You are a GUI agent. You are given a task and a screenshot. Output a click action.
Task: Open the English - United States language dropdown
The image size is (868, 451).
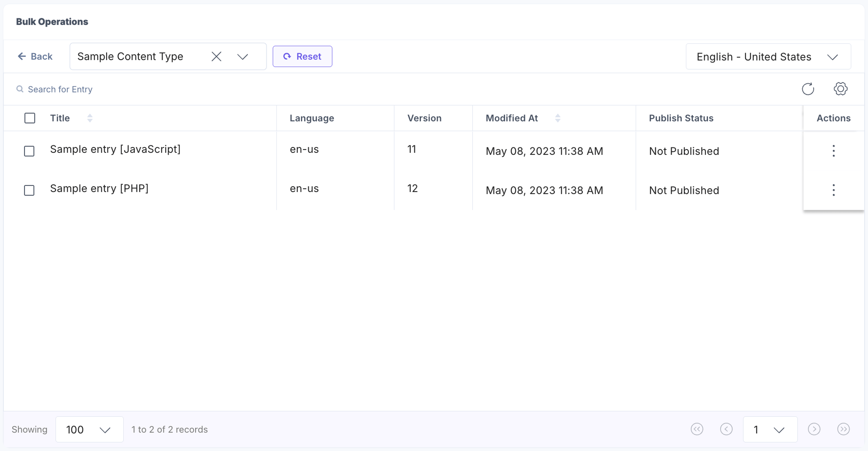tap(768, 57)
